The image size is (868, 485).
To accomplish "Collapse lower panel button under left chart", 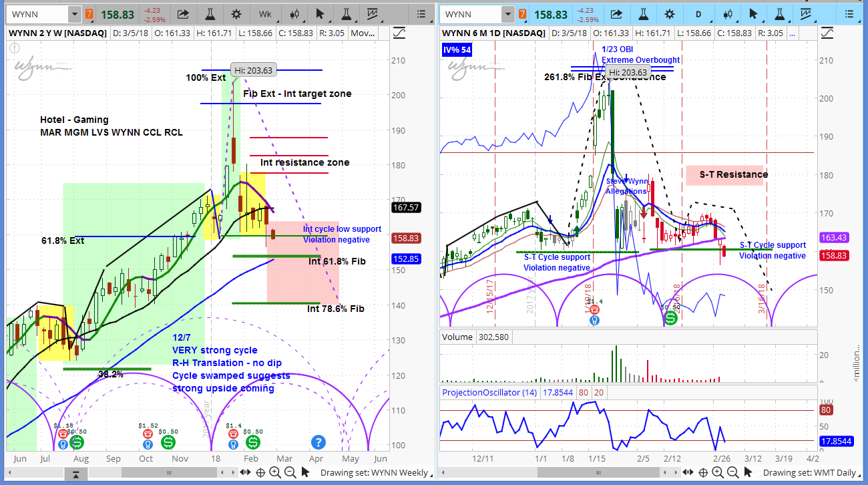I will click(77, 474).
